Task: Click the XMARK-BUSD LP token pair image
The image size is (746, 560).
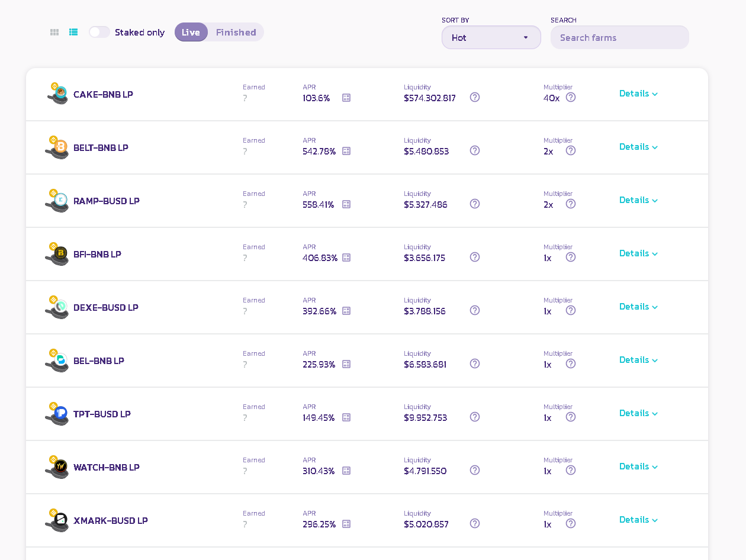Action: pos(57,520)
